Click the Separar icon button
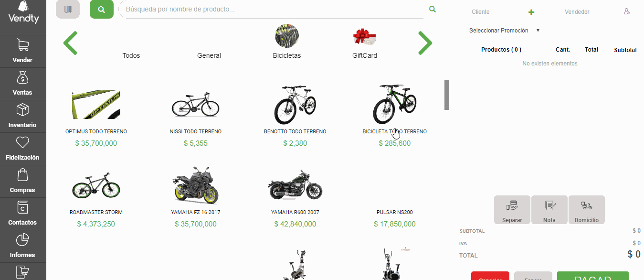Image resolution: width=644 pixels, height=280 pixels. click(512, 209)
